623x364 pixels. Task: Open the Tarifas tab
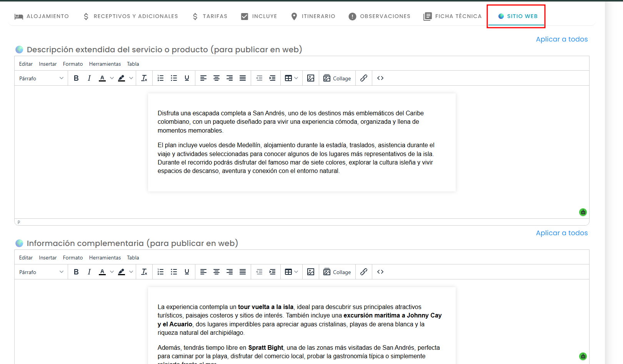[210, 16]
